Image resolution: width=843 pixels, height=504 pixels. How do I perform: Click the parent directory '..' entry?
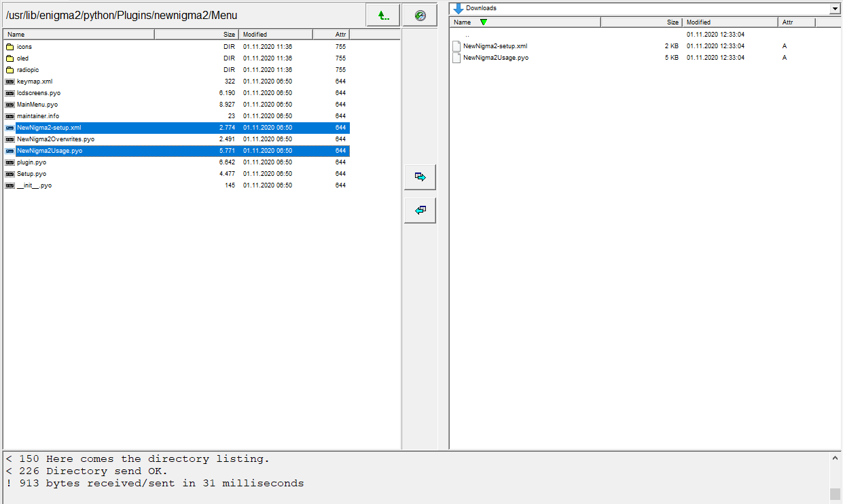pos(467,35)
